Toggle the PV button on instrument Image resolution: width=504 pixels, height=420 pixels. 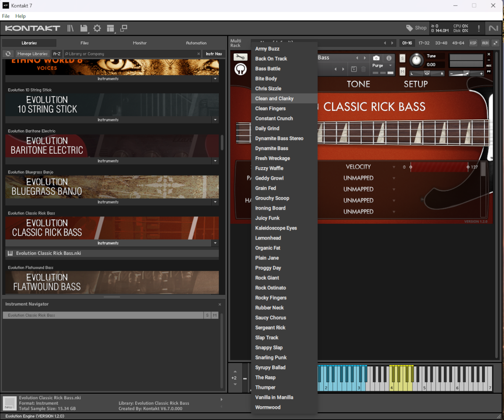pyautogui.click(x=489, y=71)
